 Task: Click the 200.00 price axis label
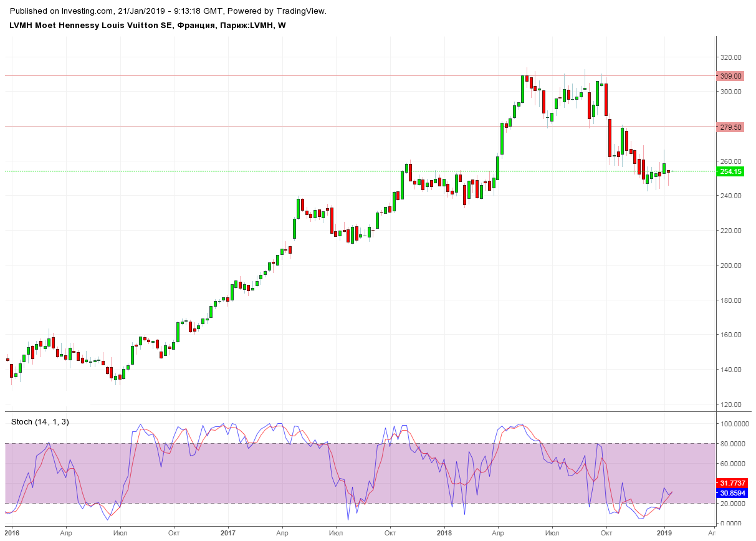[730, 266]
